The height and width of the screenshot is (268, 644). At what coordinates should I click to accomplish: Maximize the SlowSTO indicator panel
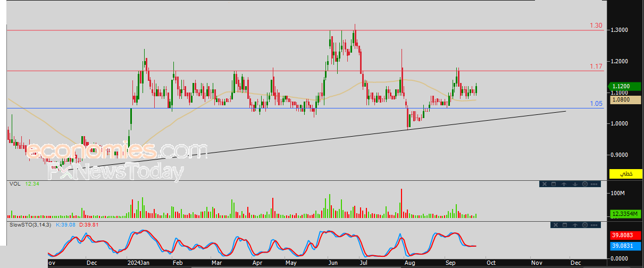point(565,225)
